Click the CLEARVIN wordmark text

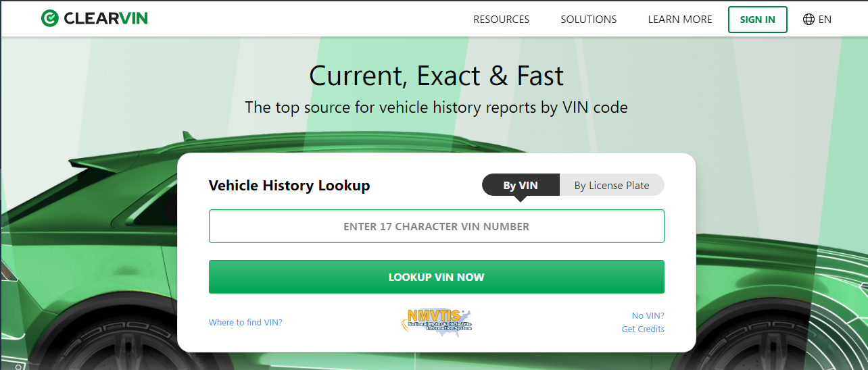(x=105, y=19)
